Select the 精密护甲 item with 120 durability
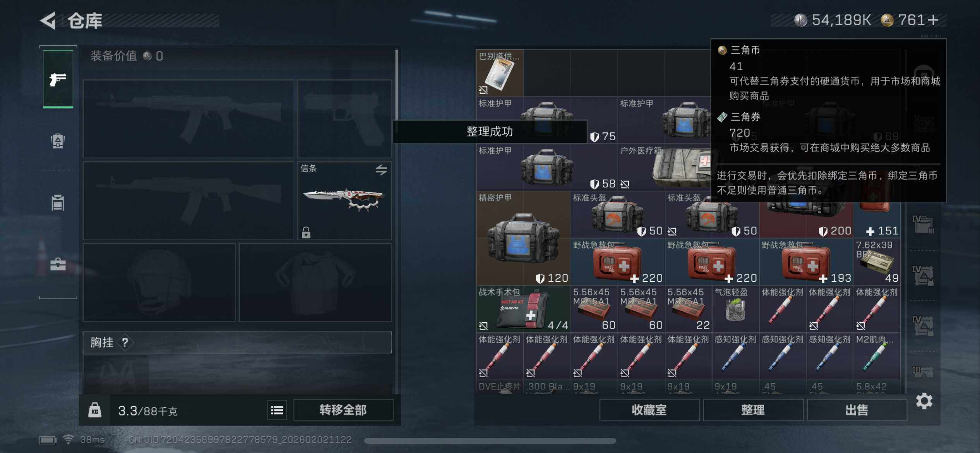The width and height of the screenshot is (980, 453). 523,239
